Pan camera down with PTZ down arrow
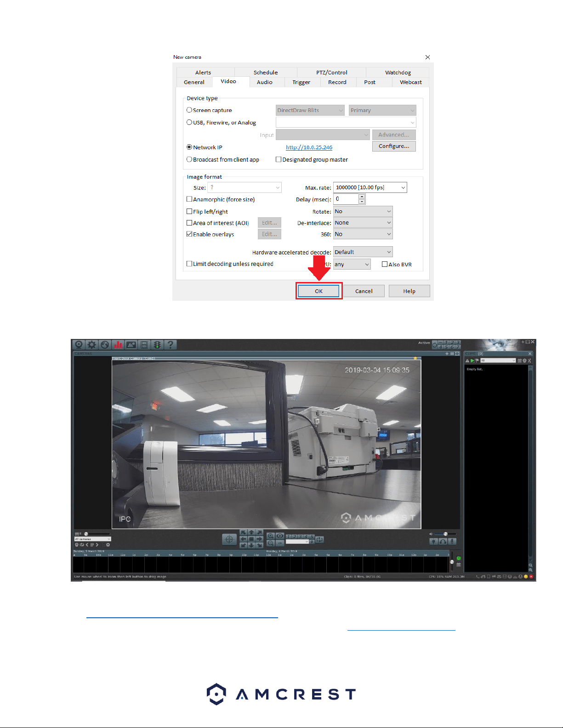This screenshot has width=563, height=728. (x=251, y=545)
